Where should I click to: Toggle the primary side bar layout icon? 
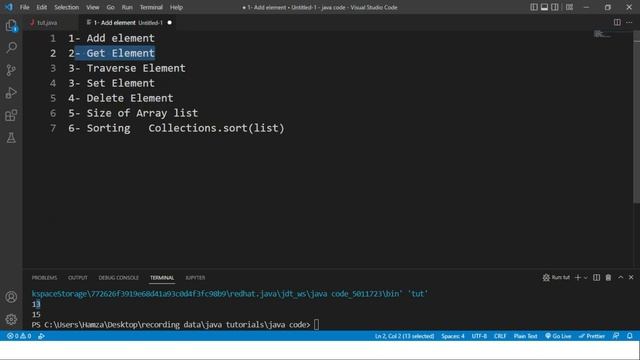click(x=533, y=7)
